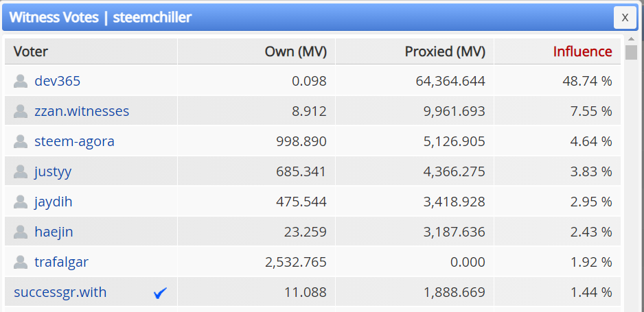This screenshot has height=312, width=644.
Task: Sort by Influence column header
Action: click(557, 51)
